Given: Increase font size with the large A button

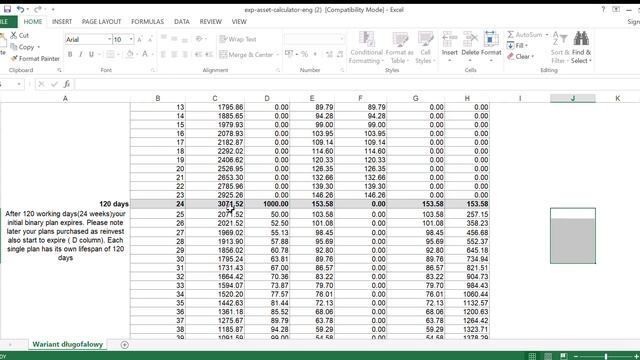Looking at the screenshot, I should click(140, 39).
